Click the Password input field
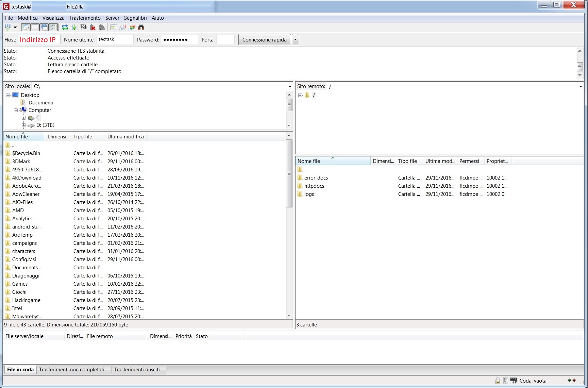 click(179, 39)
